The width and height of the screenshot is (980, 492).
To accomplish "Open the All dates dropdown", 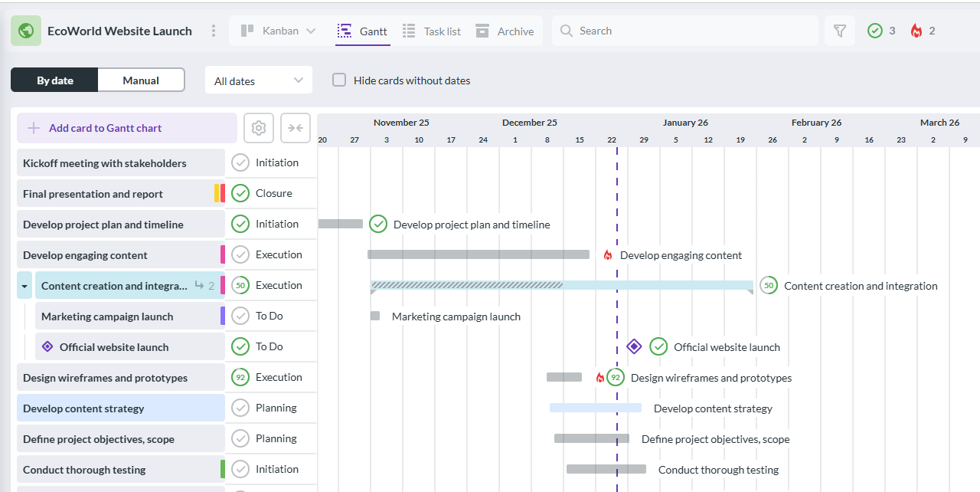I will 258,79.
